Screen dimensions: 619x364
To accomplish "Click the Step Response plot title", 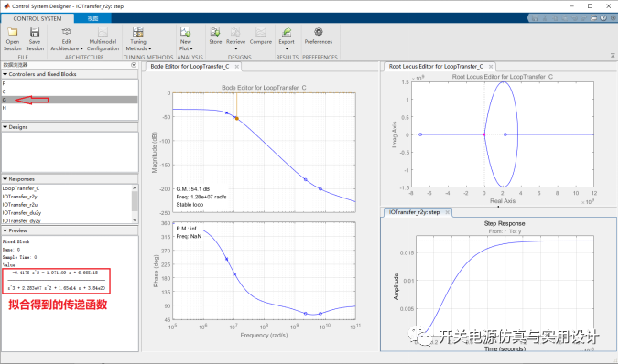I will (x=505, y=223).
